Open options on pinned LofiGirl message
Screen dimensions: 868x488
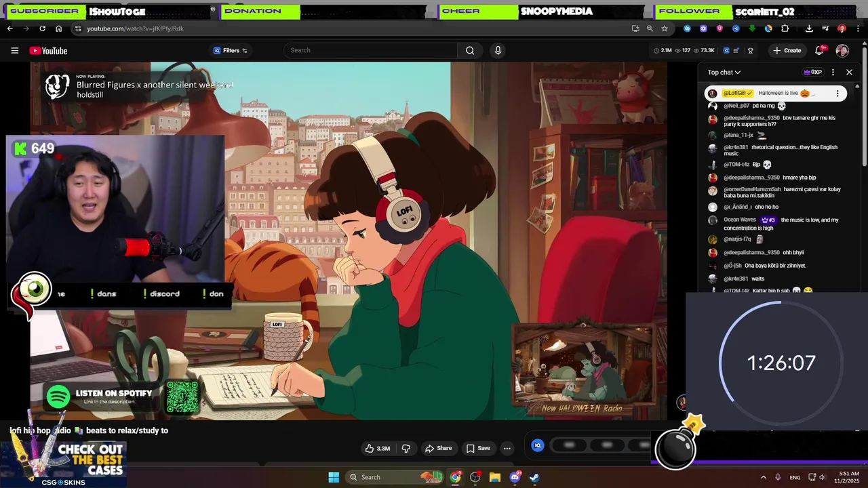point(837,94)
